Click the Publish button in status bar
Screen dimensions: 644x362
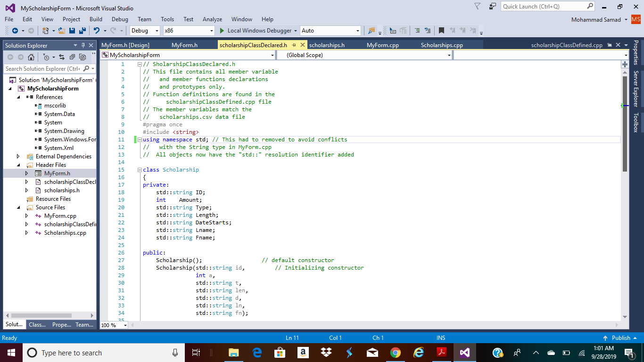[620, 338]
